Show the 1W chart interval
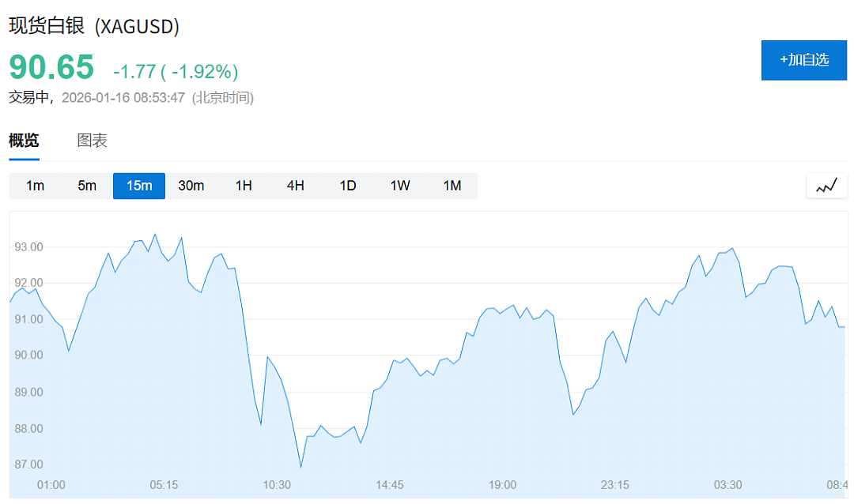854x504 pixels. click(400, 186)
